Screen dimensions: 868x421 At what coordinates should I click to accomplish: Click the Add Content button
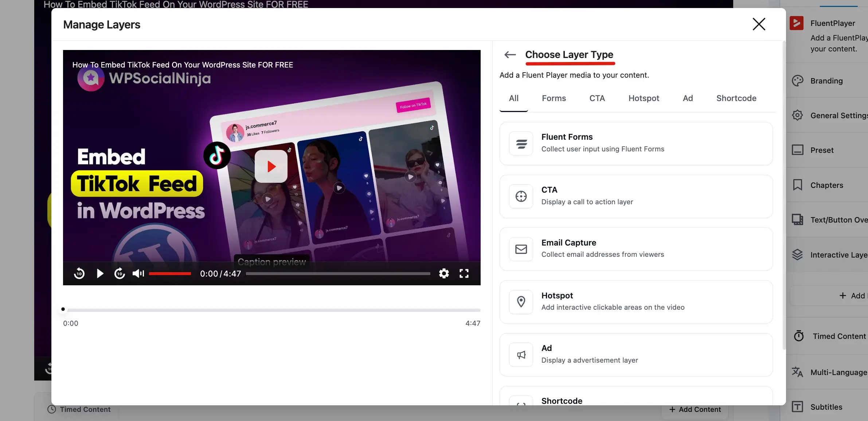tap(695, 409)
